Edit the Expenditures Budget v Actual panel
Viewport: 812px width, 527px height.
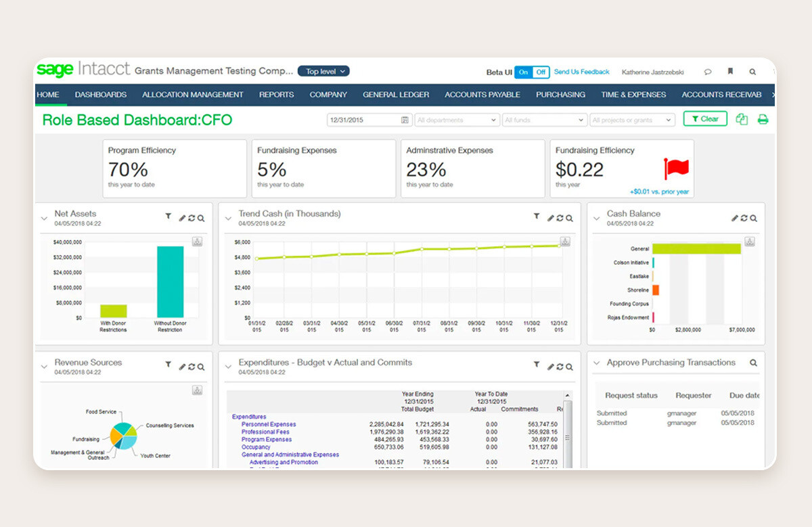click(x=550, y=367)
